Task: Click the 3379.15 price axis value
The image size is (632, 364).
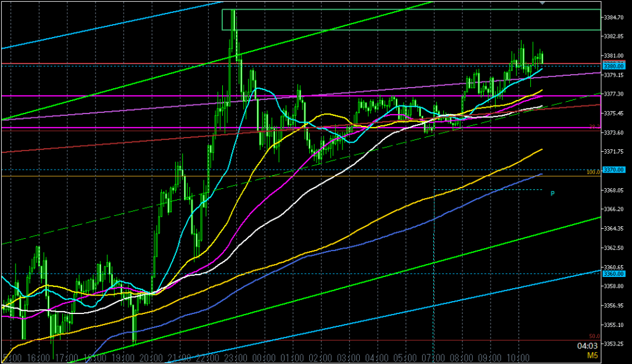Action: pyautogui.click(x=614, y=75)
